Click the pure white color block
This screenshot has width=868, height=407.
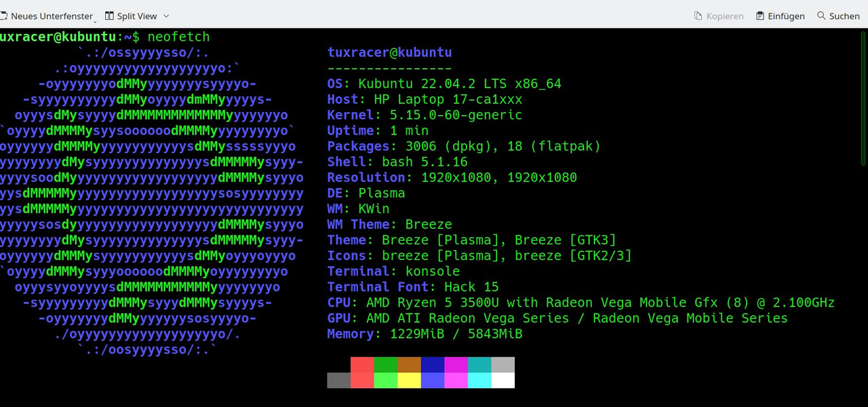tap(502, 381)
